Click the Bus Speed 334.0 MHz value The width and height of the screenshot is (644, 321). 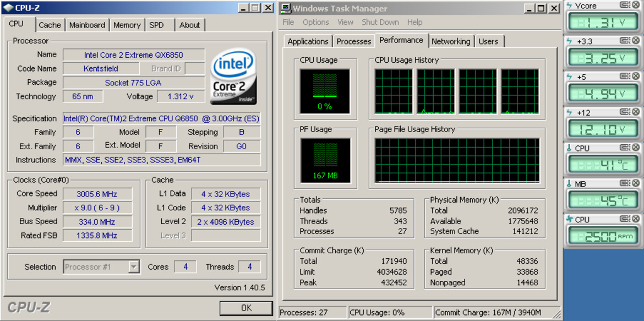97,222
